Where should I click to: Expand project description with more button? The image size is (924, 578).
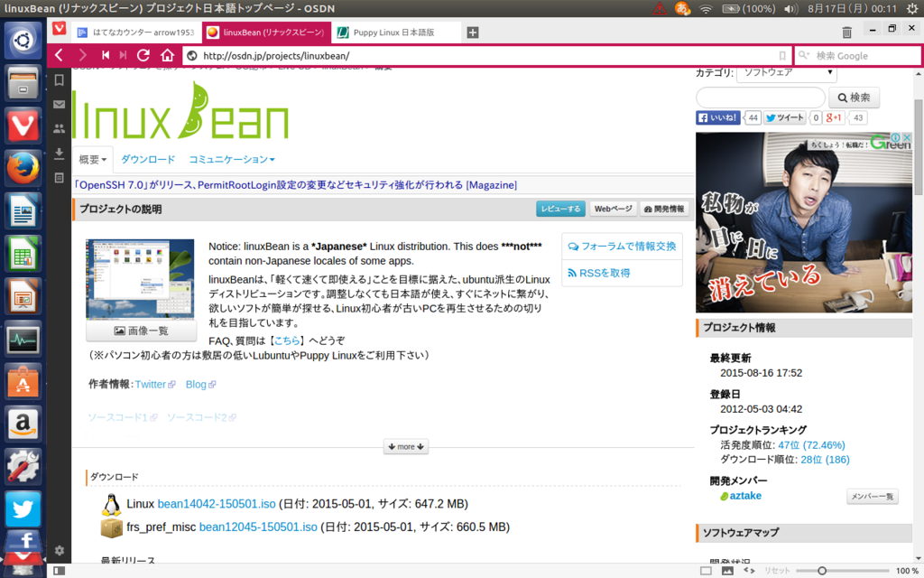click(406, 446)
